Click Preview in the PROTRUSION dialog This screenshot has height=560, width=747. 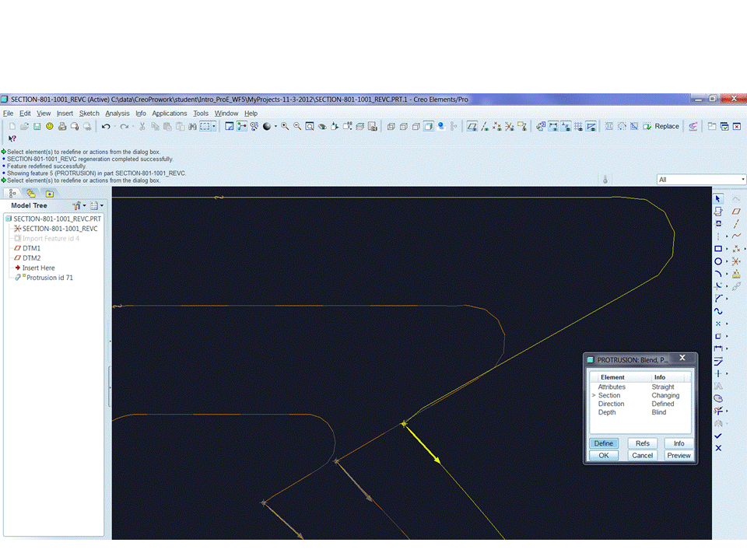678,455
